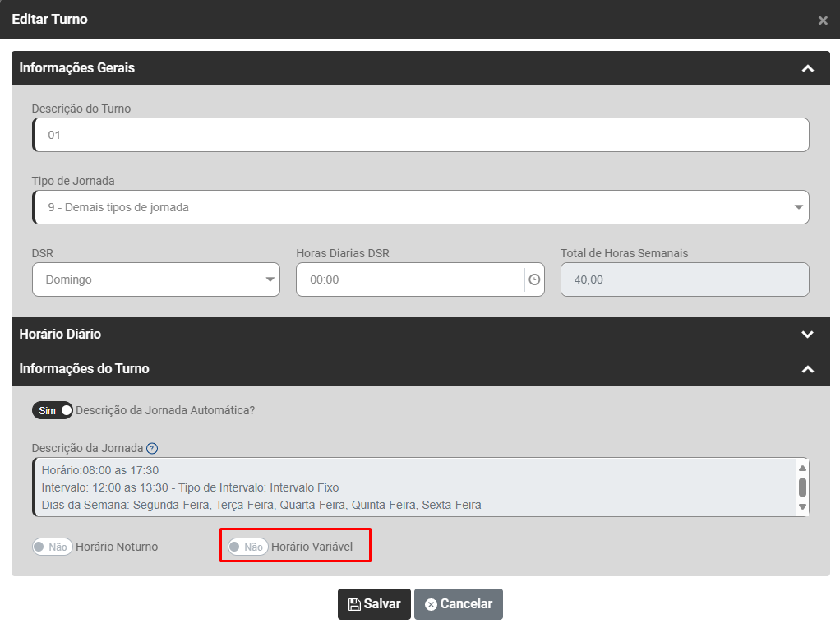The width and height of the screenshot is (840, 642).
Task: Collapse the Informações do Turno section chevron
Action: point(808,369)
